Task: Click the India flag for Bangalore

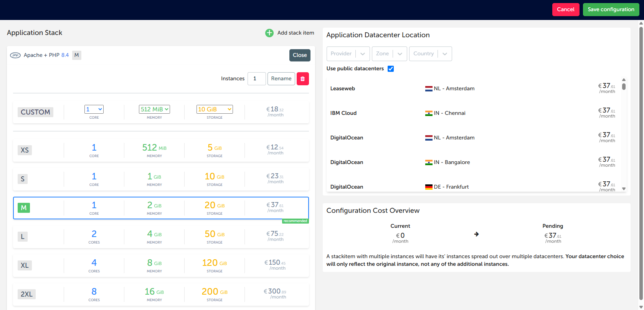Action: 429,162
